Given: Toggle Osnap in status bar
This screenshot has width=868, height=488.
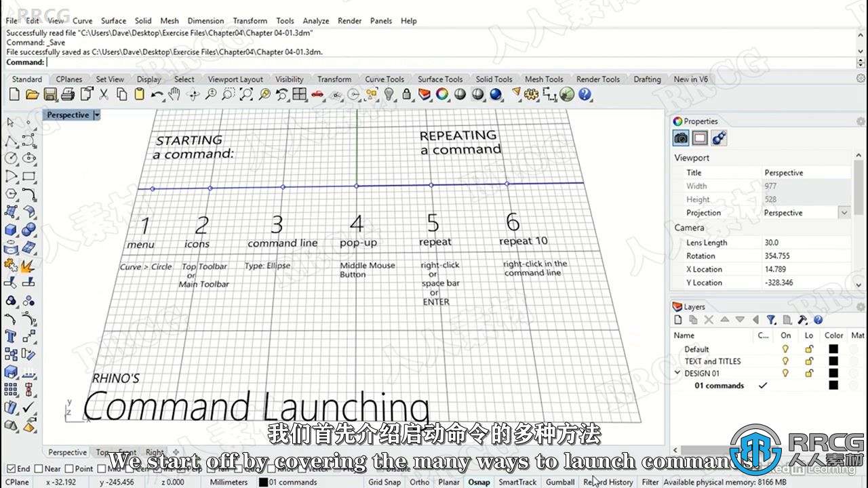Looking at the screenshot, I should pyautogui.click(x=479, y=482).
